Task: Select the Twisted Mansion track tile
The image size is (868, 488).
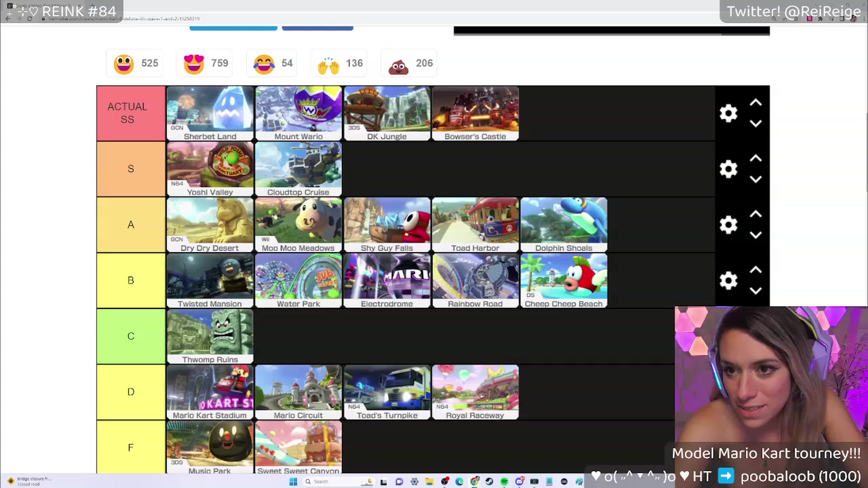Action: (210, 280)
